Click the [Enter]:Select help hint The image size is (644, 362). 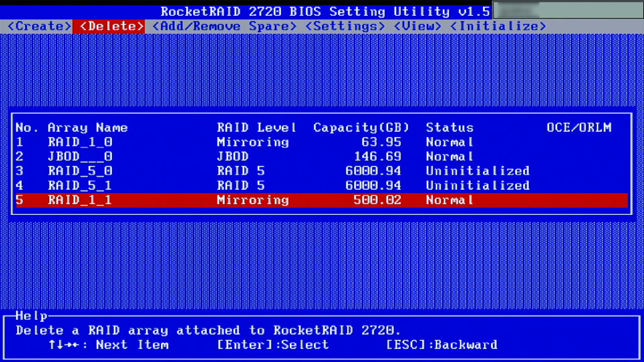point(273,345)
